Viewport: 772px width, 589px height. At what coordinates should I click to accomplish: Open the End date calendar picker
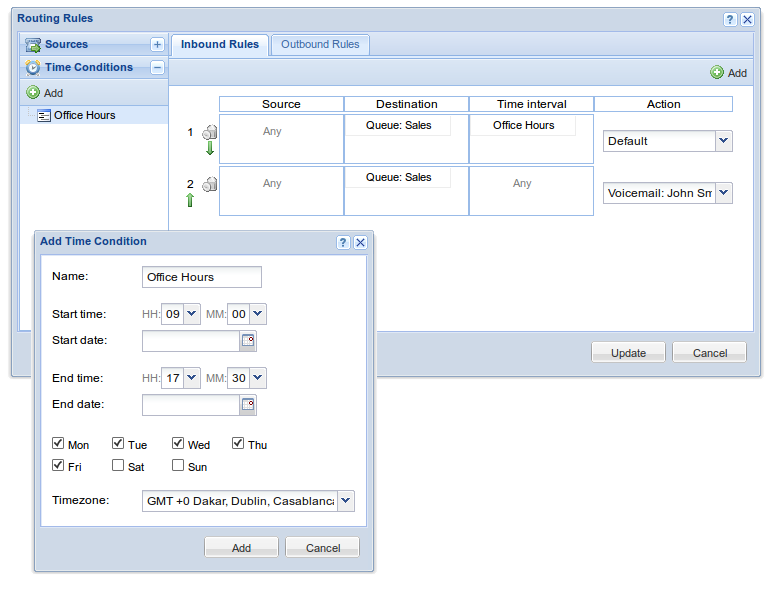[x=248, y=405]
